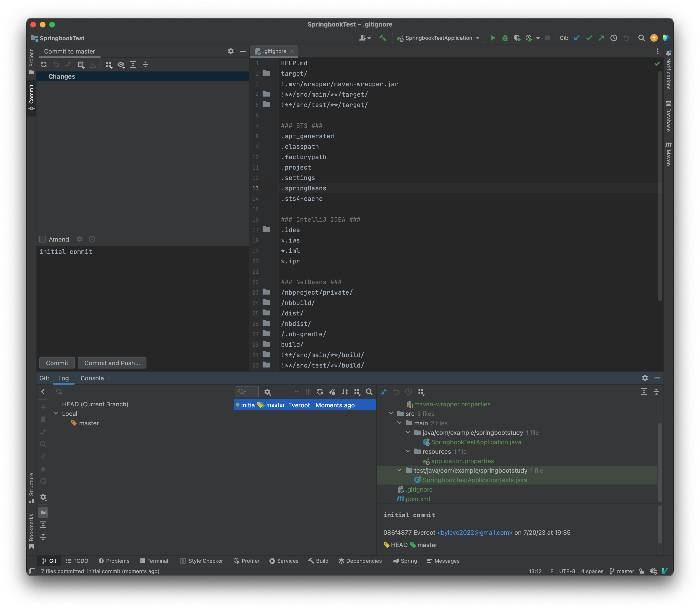Viewport: 700px width, 611px height.
Task: Select the initial commit row in log
Action: point(305,405)
